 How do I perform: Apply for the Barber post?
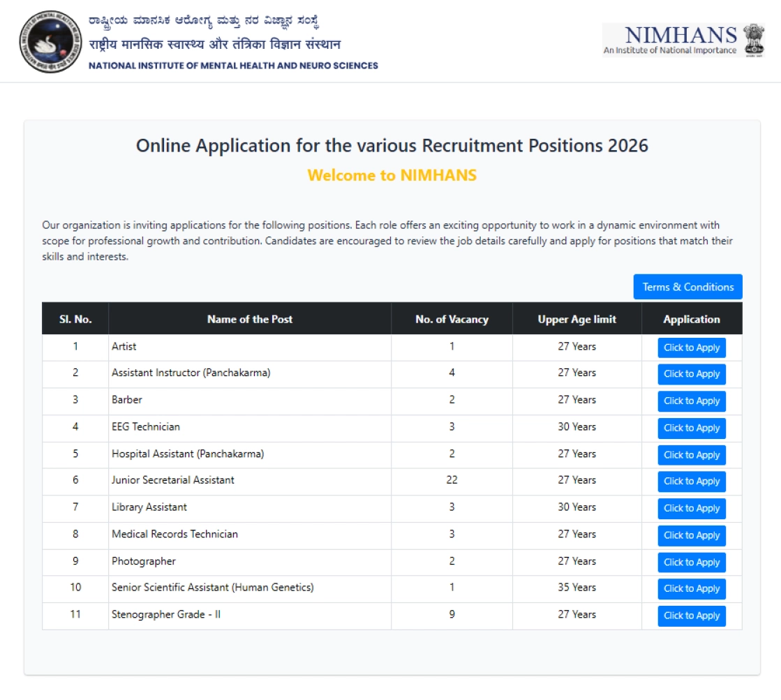691,401
